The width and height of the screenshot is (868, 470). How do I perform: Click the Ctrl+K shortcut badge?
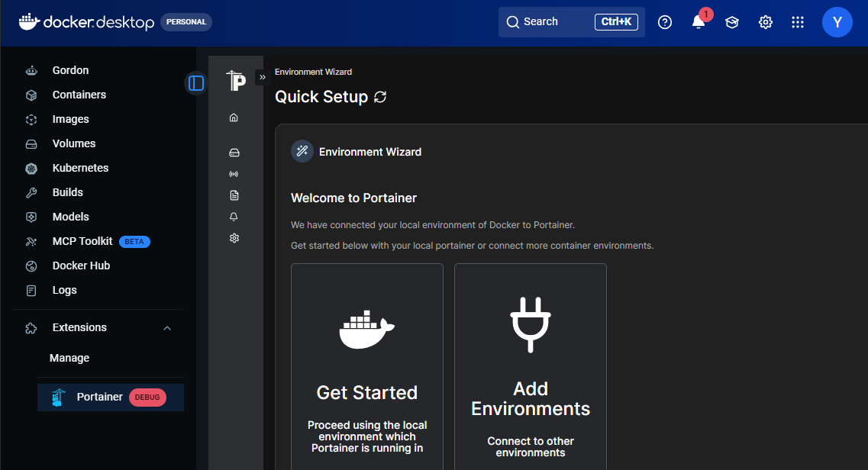(x=616, y=21)
